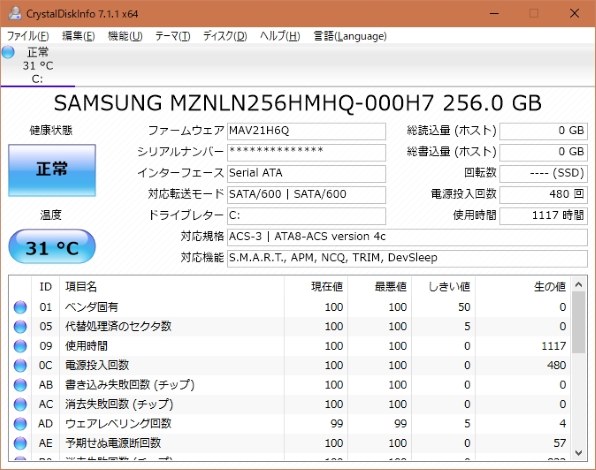Click the CrystalDiskInfo title bar app icon

[x=15, y=13]
